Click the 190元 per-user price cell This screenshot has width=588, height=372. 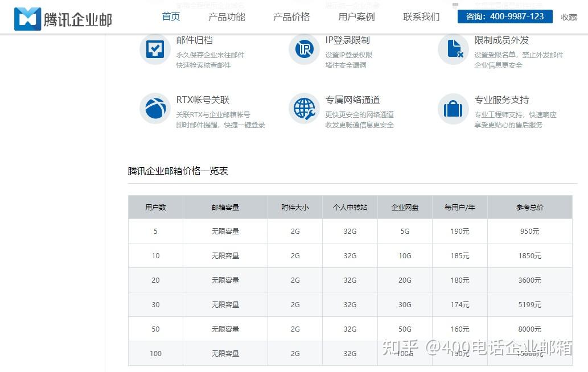pyautogui.click(x=460, y=231)
